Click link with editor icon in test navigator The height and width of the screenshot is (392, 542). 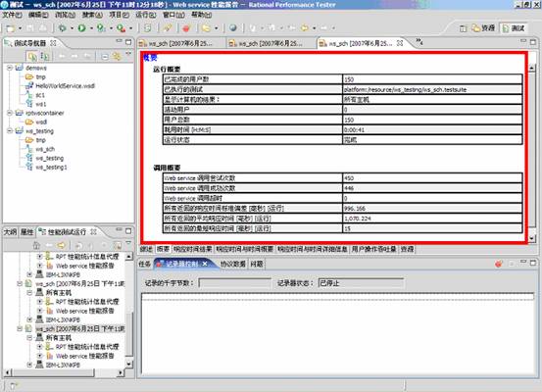click(x=118, y=56)
